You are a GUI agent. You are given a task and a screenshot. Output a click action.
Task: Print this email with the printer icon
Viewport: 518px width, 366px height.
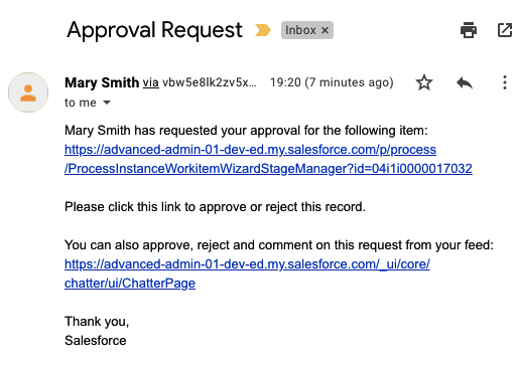(x=468, y=30)
